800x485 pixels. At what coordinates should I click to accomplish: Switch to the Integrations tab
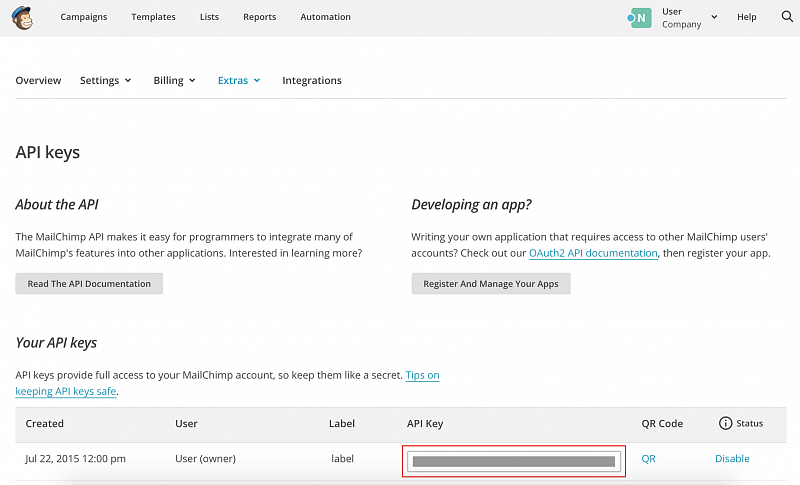(312, 81)
